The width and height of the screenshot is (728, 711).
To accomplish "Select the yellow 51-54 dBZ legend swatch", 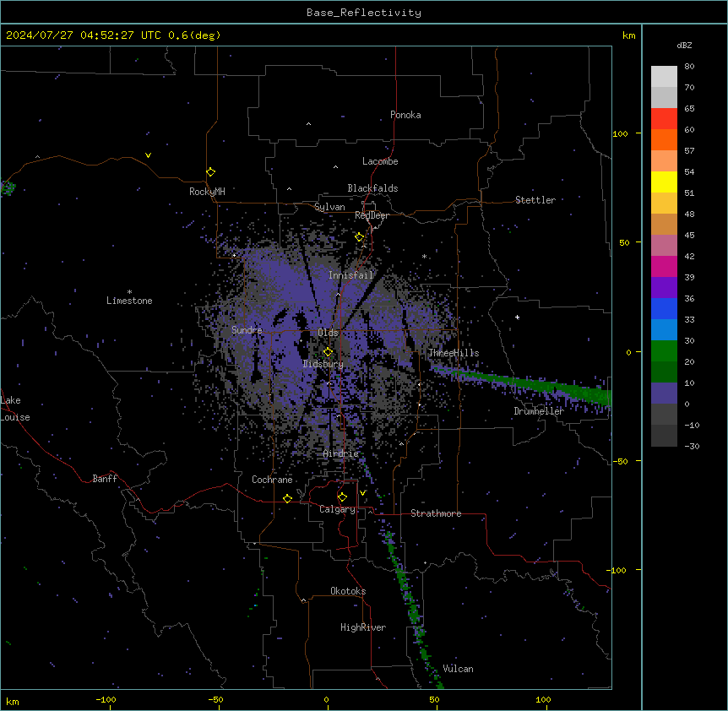I will (664, 182).
